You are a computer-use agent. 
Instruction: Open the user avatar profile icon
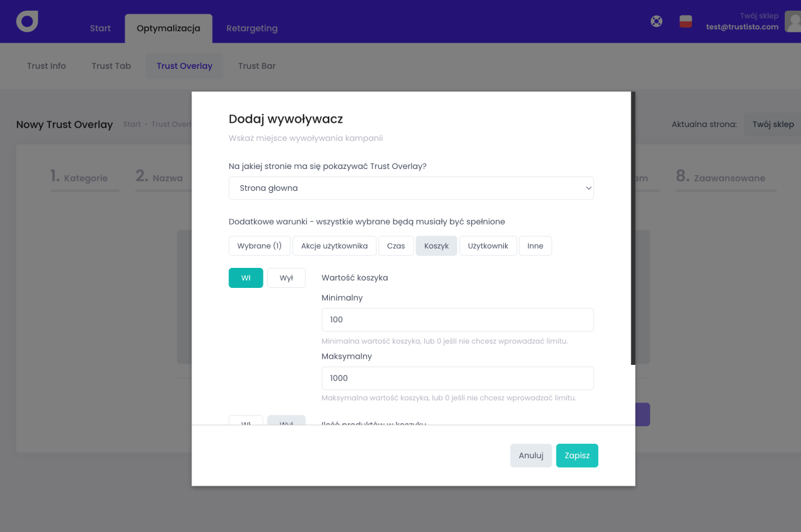point(792,21)
